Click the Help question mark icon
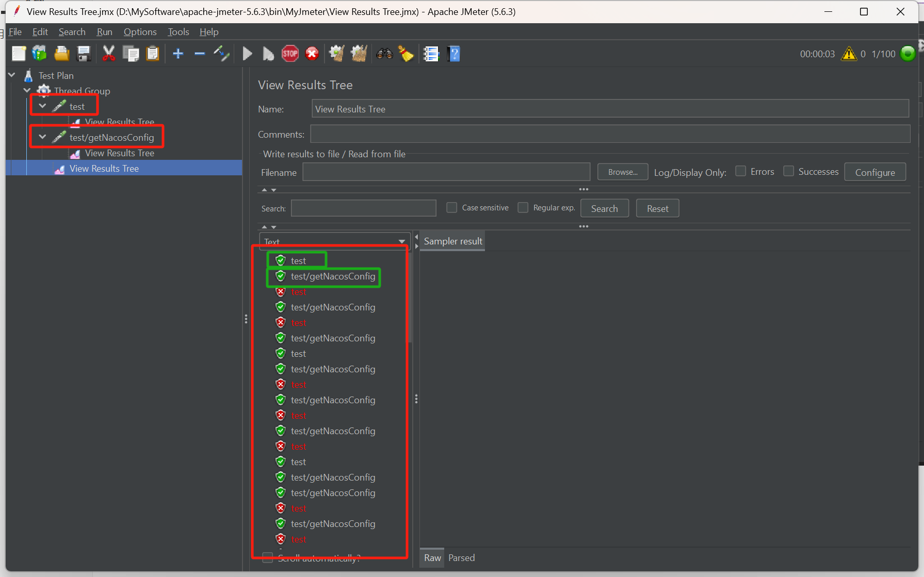 tap(453, 54)
